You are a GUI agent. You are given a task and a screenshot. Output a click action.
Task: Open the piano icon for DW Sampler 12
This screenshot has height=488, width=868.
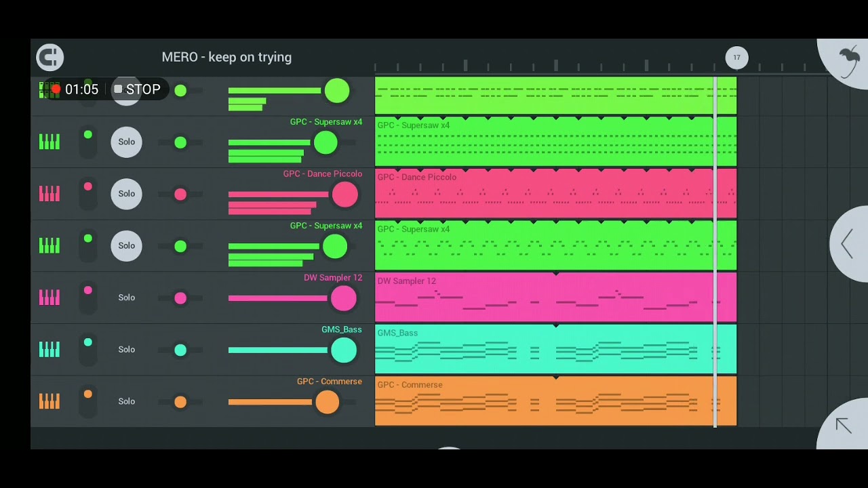click(x=50, y=298)
